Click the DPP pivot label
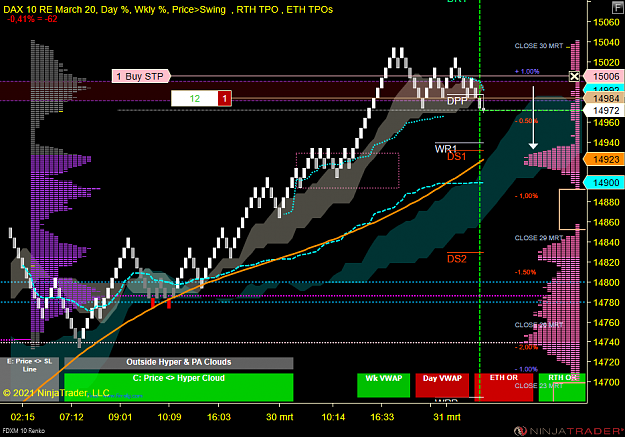Image resolution: width=625 pixels, height=437 pixels. click(x=456, y=101)
